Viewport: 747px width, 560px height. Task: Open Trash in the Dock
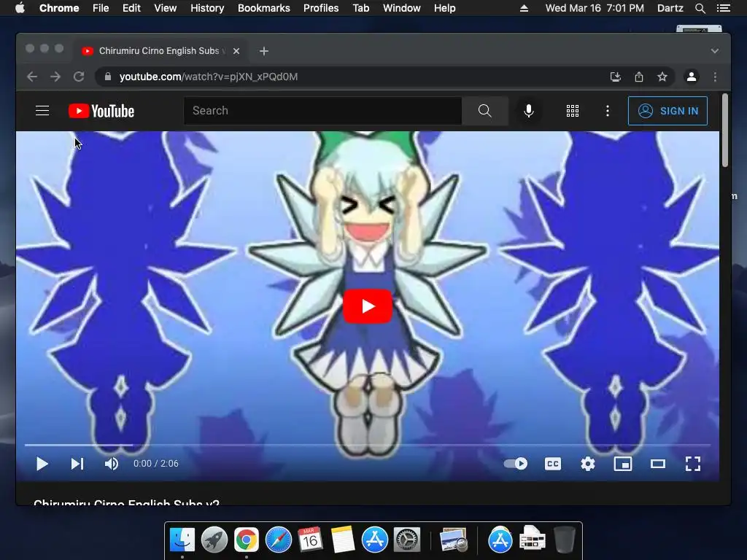565,540
